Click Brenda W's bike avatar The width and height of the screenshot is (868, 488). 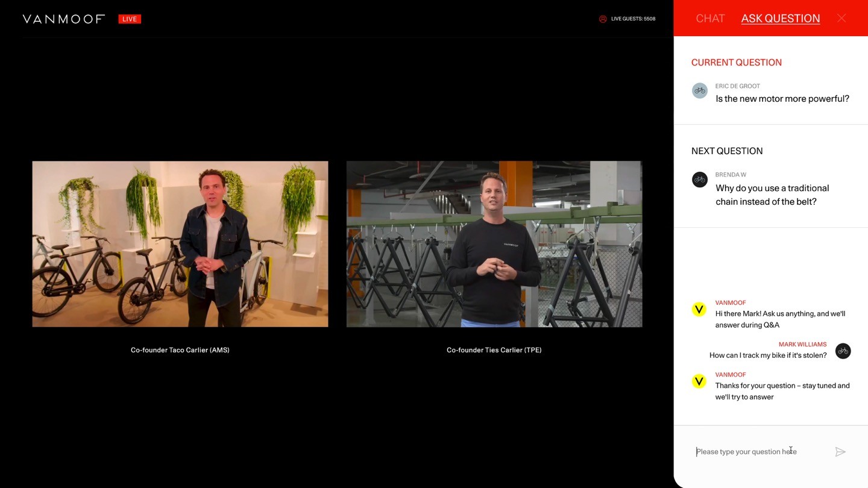(700, 180)
